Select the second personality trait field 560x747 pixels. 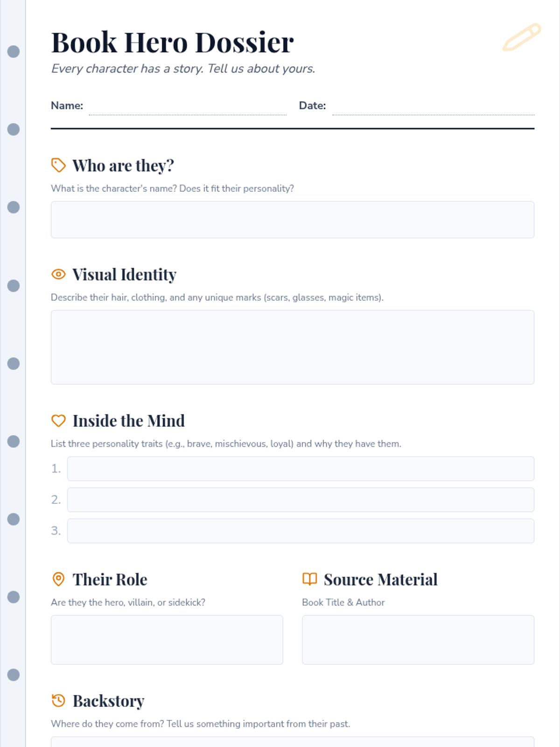pyautogui.click(x=301, y=500)
